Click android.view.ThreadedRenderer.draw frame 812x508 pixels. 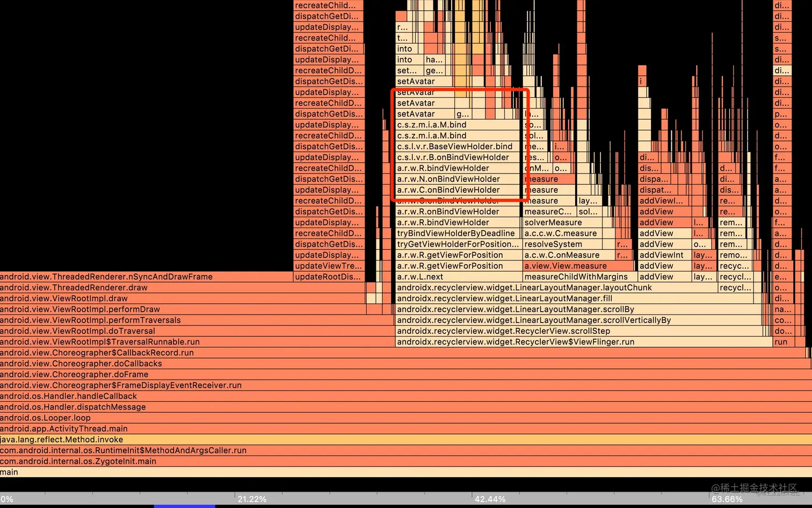183,288
